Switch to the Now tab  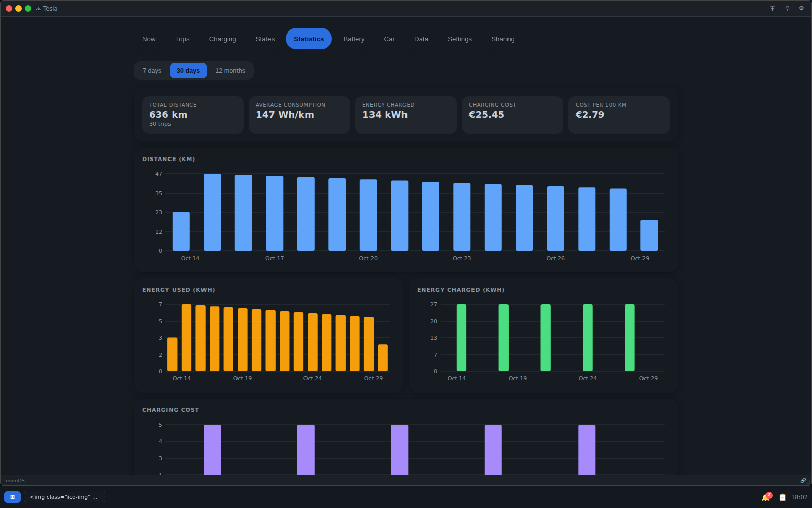149,39
